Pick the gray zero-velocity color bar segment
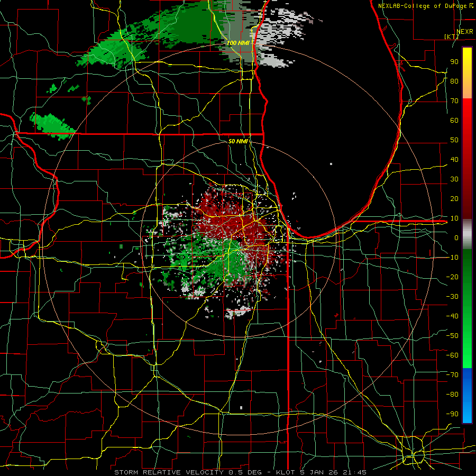Screen dimensions: 476x476 (467, 234)
